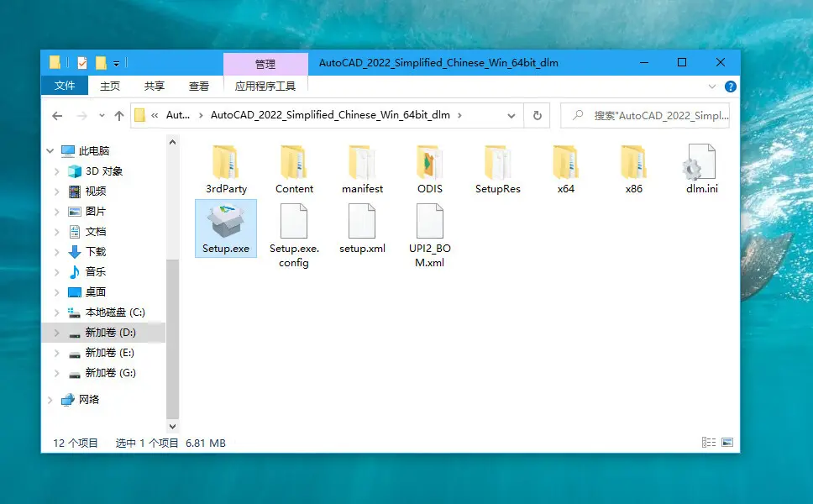
Task: Expand the 下载 tree node
Action: click(x=57, y=252)
